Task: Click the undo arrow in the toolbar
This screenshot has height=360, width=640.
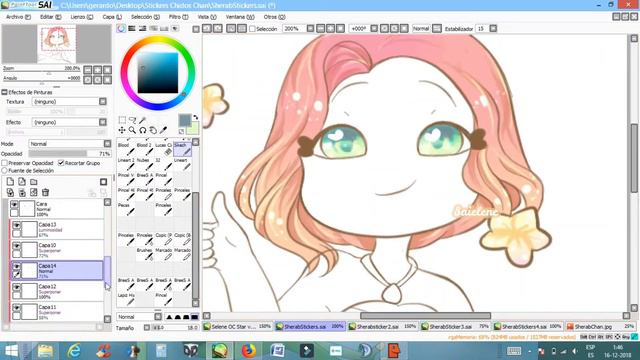Action: (207, 29)
